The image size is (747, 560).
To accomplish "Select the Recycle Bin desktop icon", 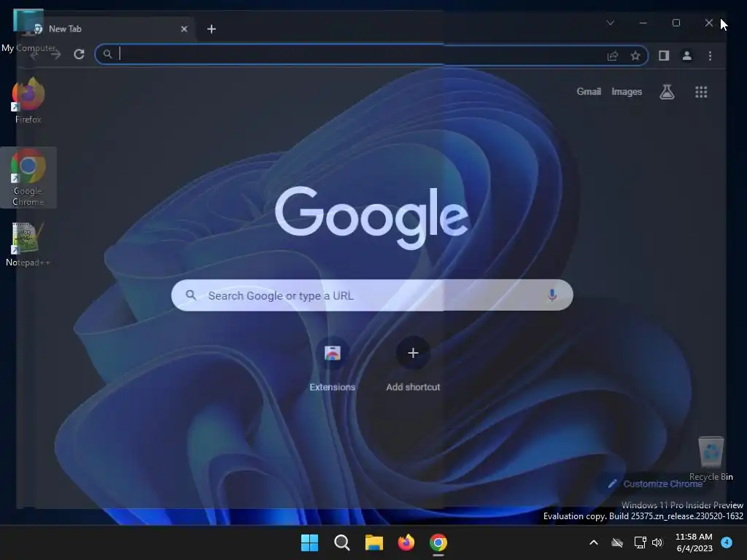I will (x=711, y=459).
